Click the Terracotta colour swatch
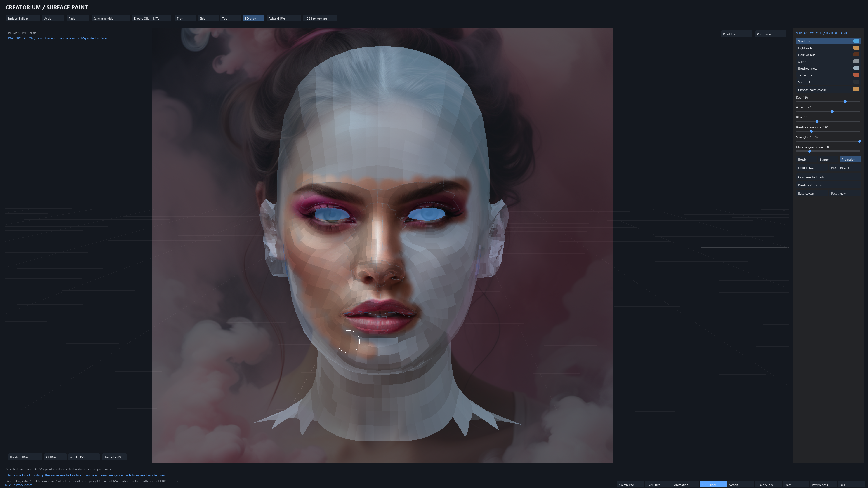Viewport: 868px width, 488px height. (x=856, y=75)
